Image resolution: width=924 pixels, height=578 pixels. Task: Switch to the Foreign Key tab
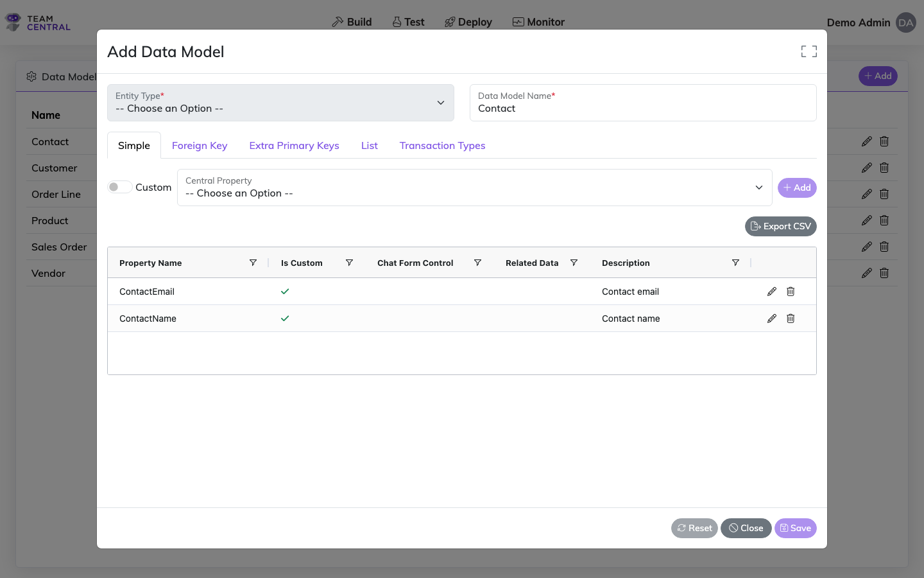(199, 146)
